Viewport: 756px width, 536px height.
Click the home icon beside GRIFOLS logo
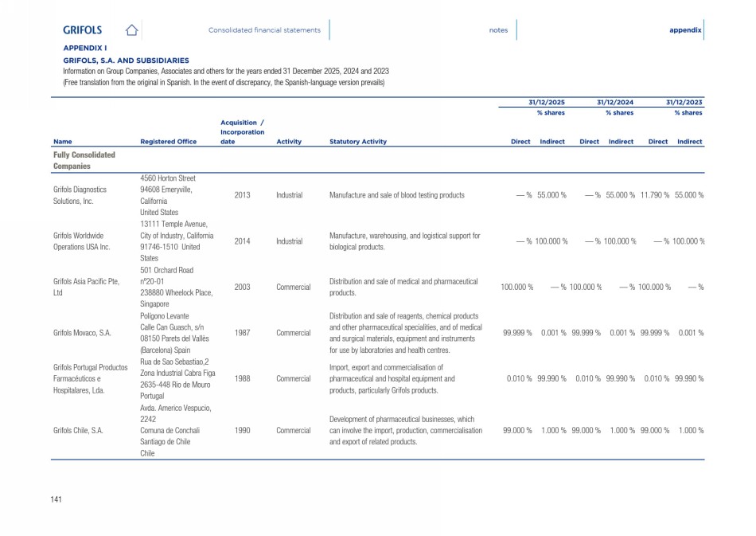pos(132,30)
